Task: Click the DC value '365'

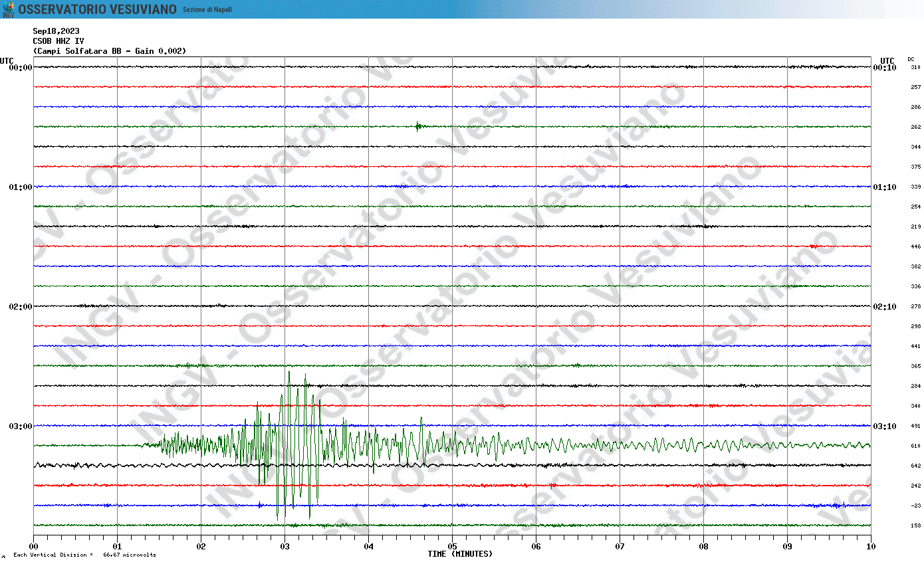Action: pyautogui.click(x=915, y=366)
